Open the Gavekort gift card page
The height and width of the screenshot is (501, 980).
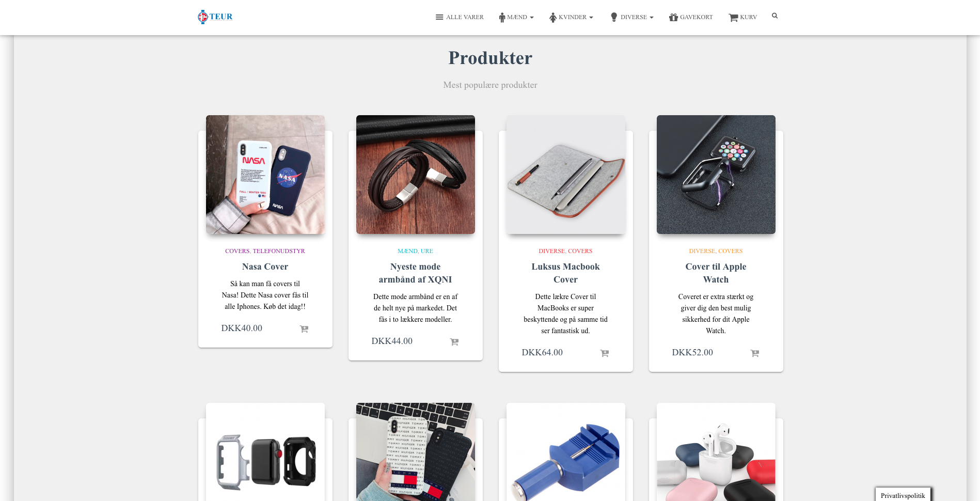pyautogui.click(x=691, y=17)
